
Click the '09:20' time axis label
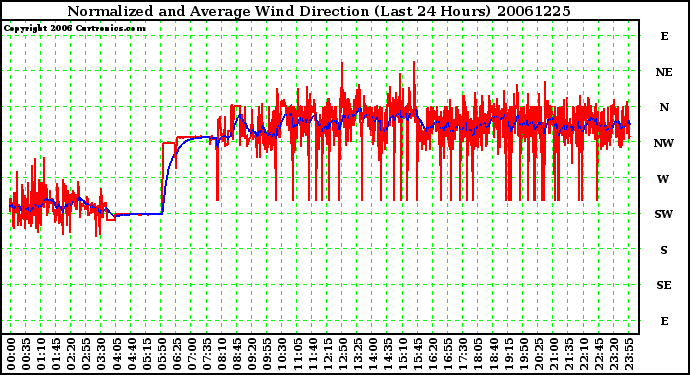(252, 354)
